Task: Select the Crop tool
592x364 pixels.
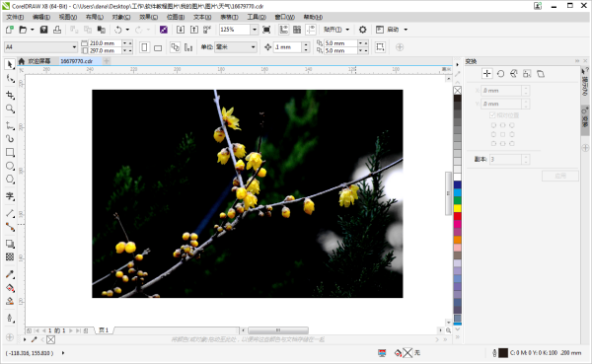Action: [10, 95]
